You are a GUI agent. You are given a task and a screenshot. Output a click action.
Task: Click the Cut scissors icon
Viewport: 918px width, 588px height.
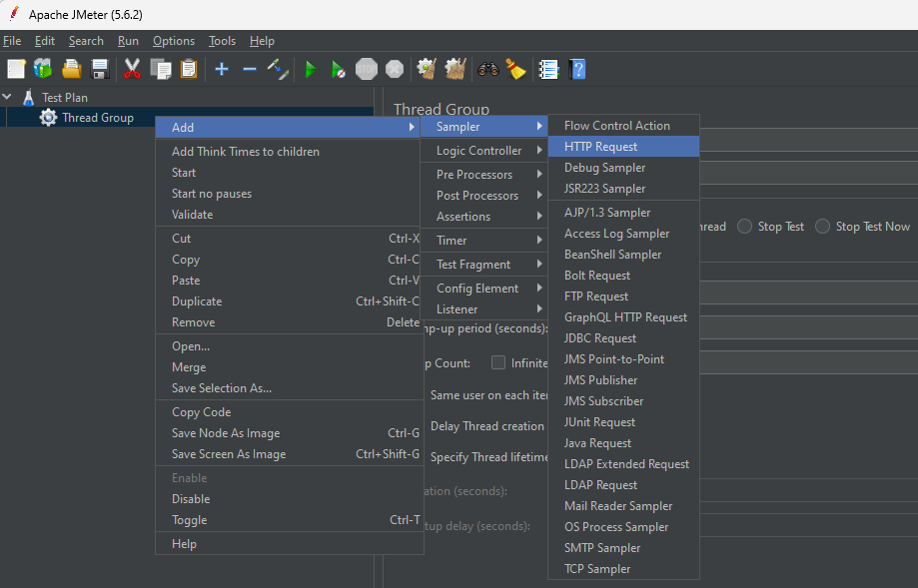tap(132, 69)
